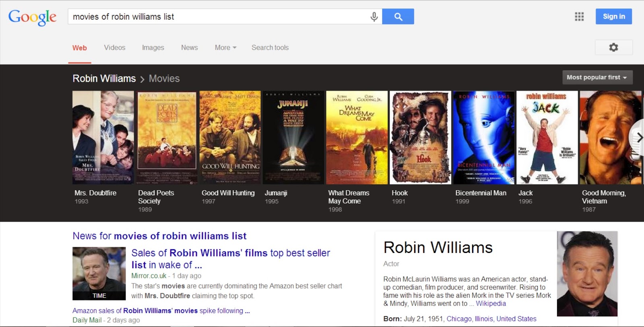
Task: Open the Jumanji poster
Action: [x=293, y=138]
